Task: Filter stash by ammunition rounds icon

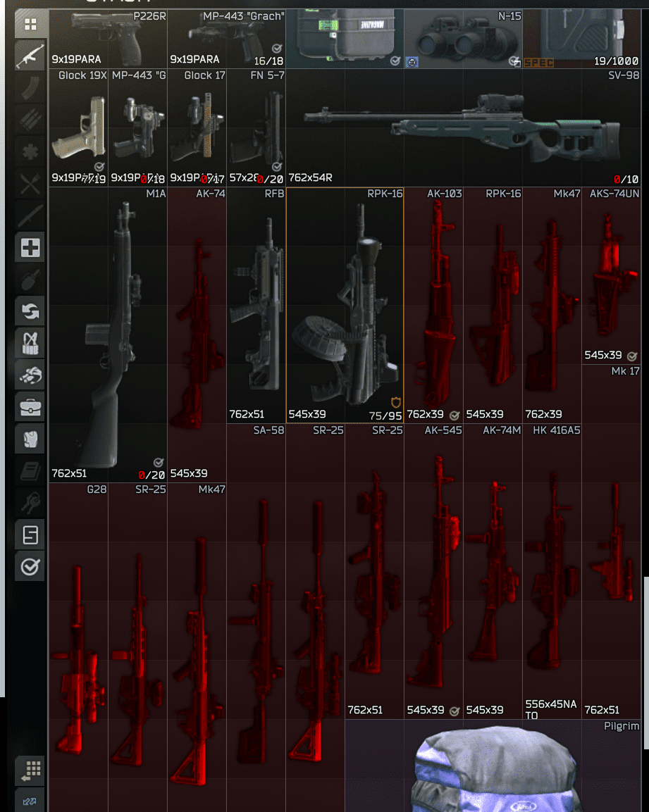Action: pos(30,120)
